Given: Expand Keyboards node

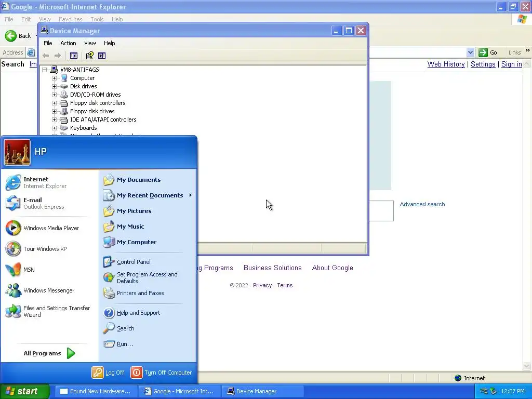Looking at the screenshot, I should pyautogui.click(x=54, y=128).
